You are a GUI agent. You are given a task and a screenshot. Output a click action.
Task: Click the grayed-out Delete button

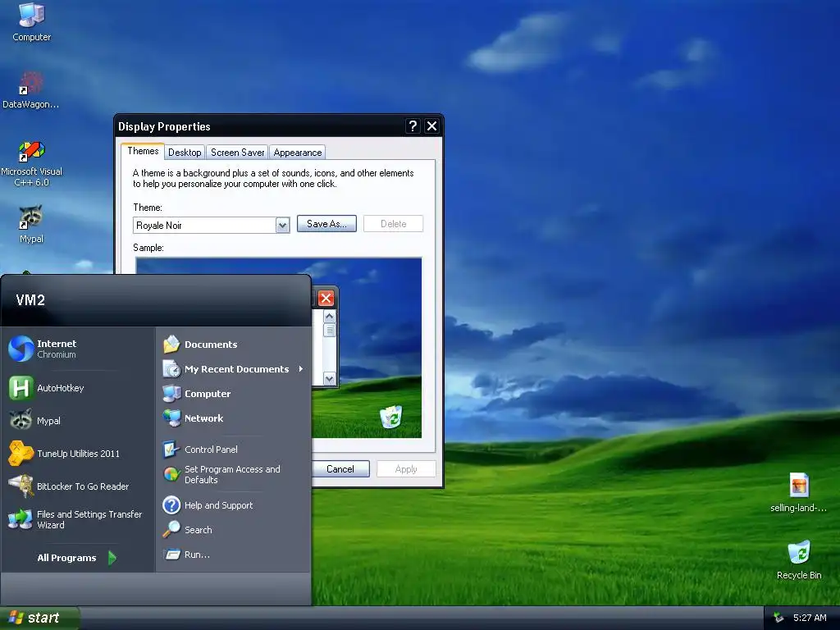click(393, 224)
